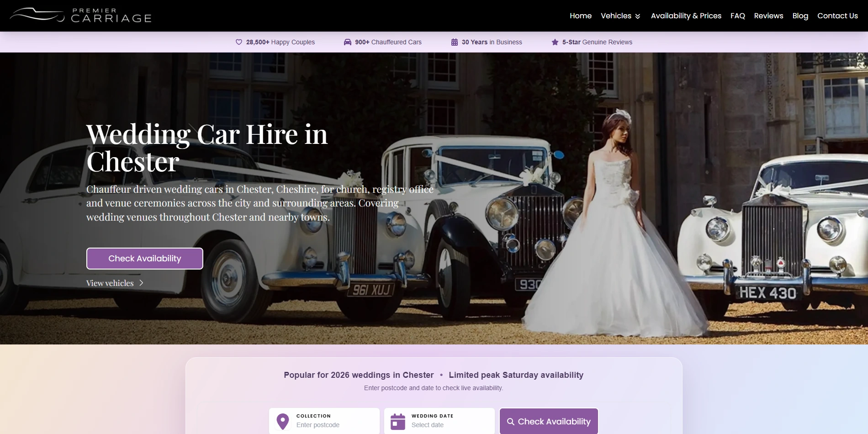Click the Availability & Prices navigation item
868x434 pixels.
point(686,16)
